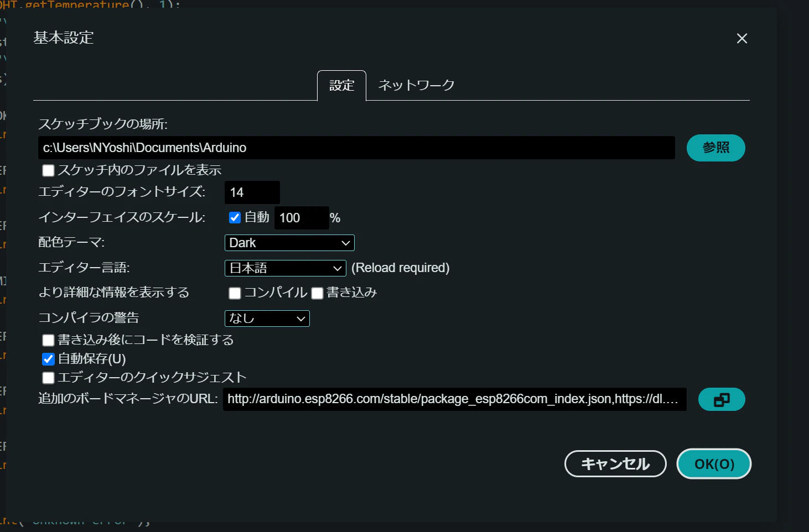Enable スケッチ内のファイルを表示 checkbox
The image size is (809, 532).
pos(49,170)
